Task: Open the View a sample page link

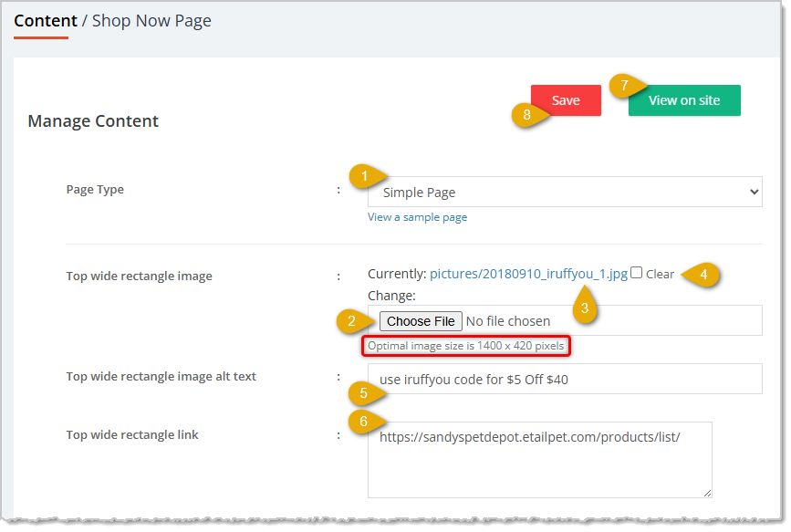Action: point(417,217)
